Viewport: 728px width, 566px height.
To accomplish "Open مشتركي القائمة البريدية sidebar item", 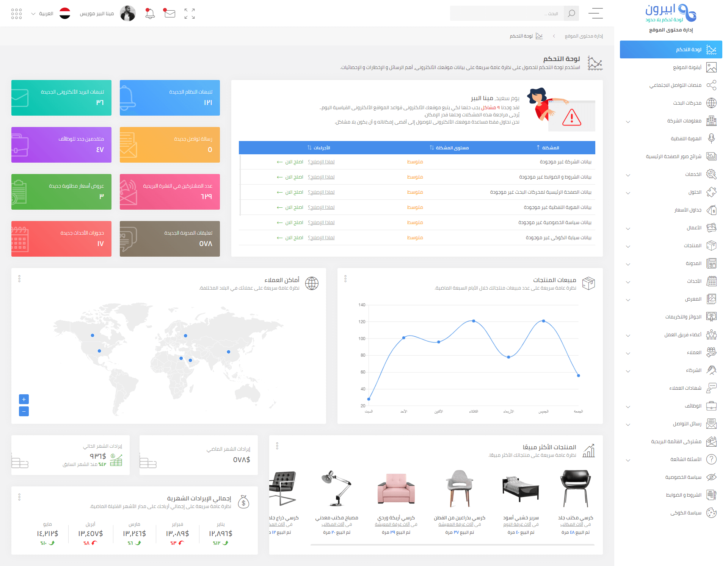I will click(671, 442).
